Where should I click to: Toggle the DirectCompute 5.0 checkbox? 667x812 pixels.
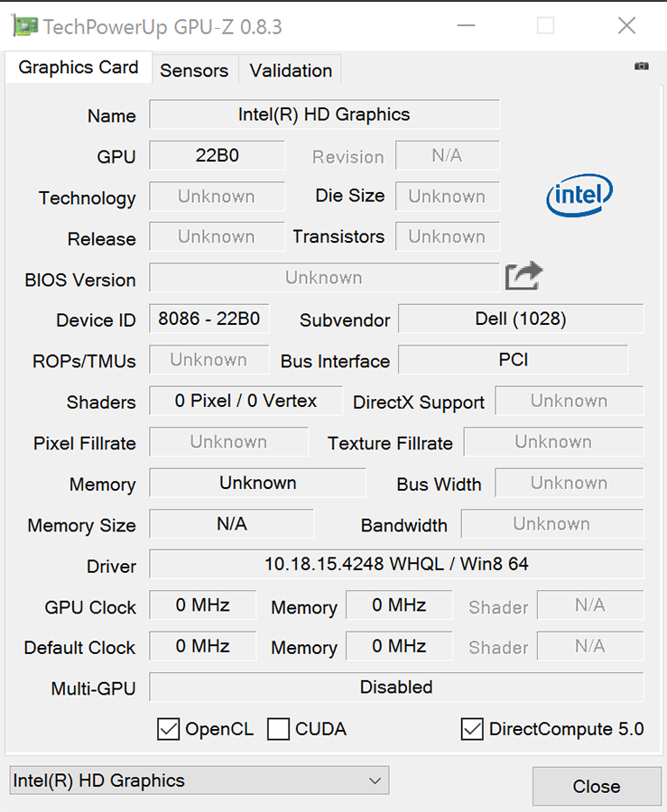[x=472, y=729]
